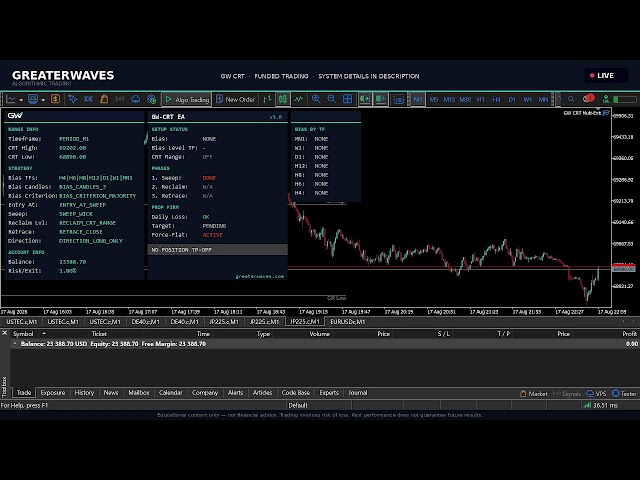The height and width of the screenshot is (480, 640).
Task: Sort by the Symbol column
Action: point(23,334)
